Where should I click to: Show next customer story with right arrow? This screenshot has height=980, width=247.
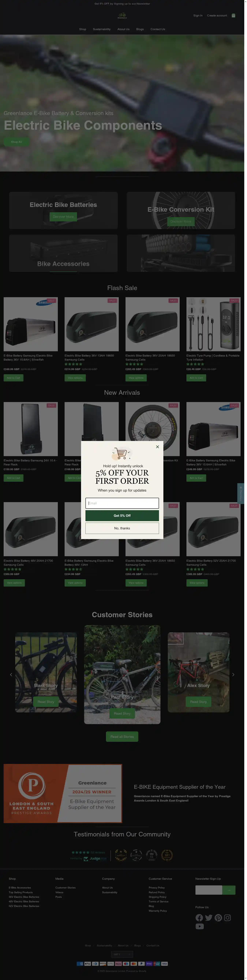(233, 675)
